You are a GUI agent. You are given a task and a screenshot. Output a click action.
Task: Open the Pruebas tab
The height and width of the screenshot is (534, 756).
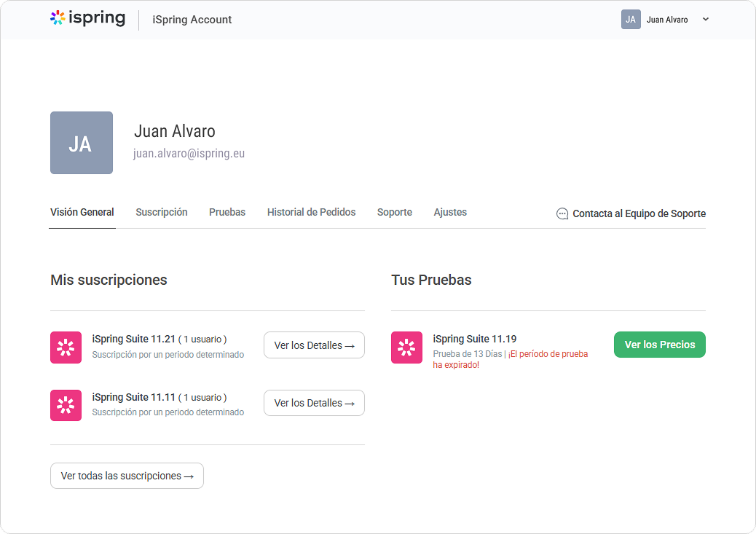[227, 212]
